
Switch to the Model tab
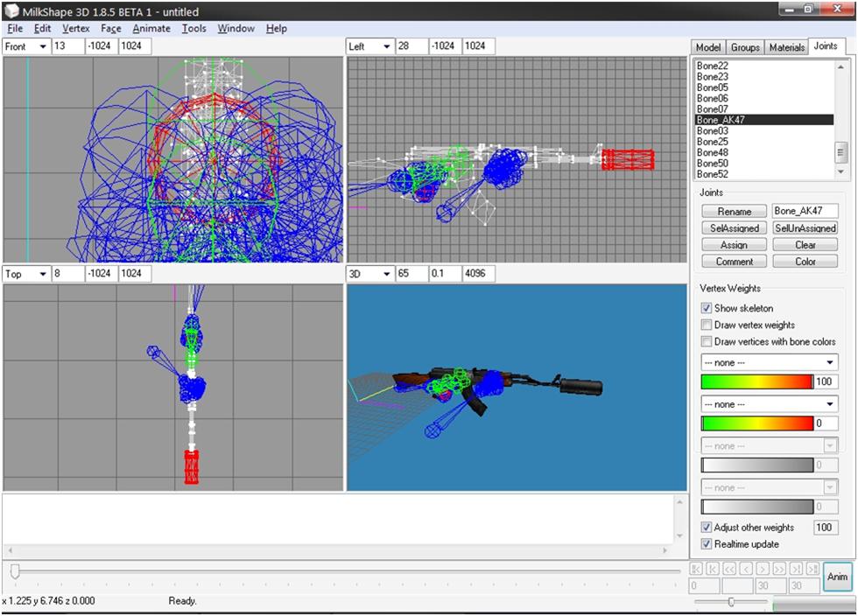point(708,47)
